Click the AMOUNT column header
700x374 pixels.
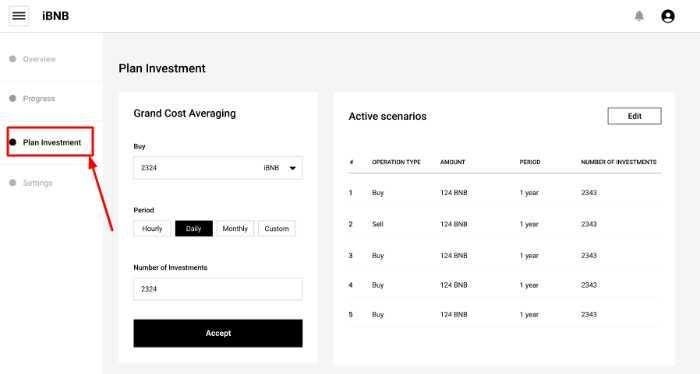pyautogui.click(x=453, y=162)
